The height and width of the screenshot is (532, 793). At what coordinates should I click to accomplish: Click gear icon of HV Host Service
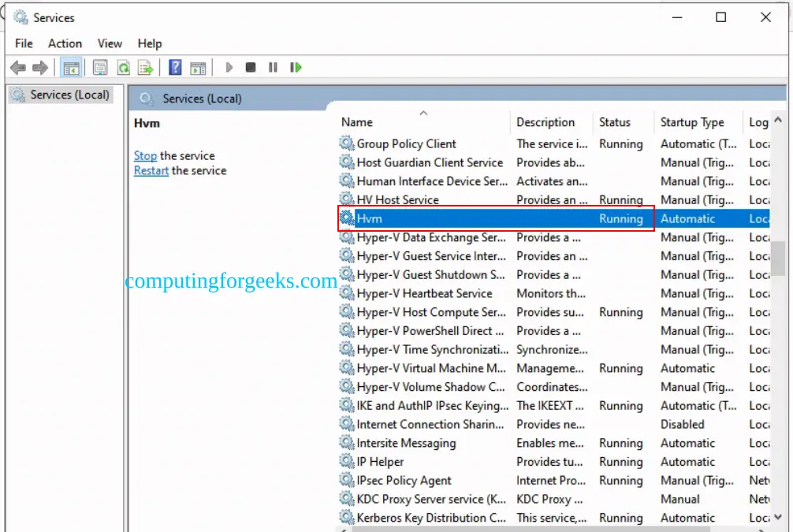346,199
